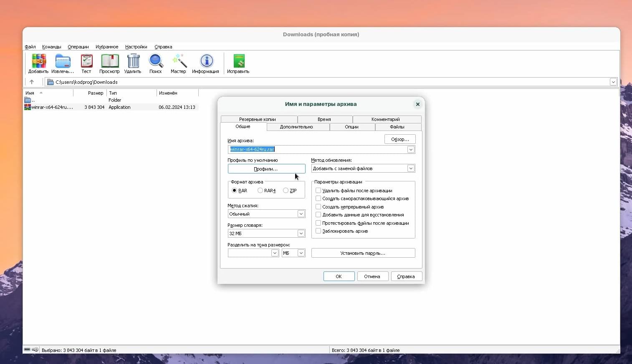Confirm with the ОК button
Viewport: 632px width, 364px height.
339,276
